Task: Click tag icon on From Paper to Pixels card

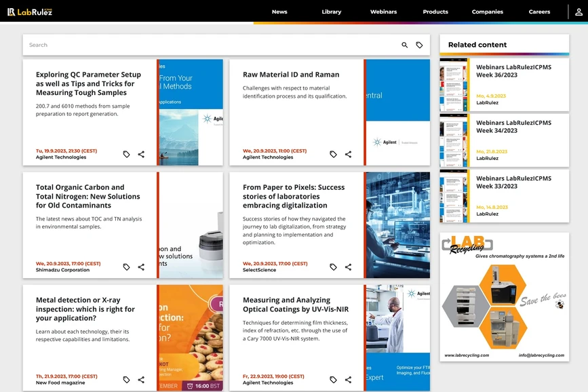Action: pos(333,267)
